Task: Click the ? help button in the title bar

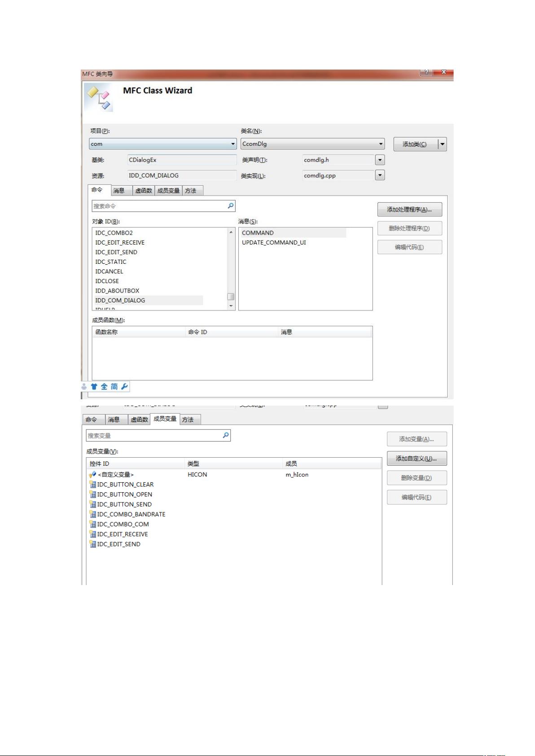Action: click(426, 72)
